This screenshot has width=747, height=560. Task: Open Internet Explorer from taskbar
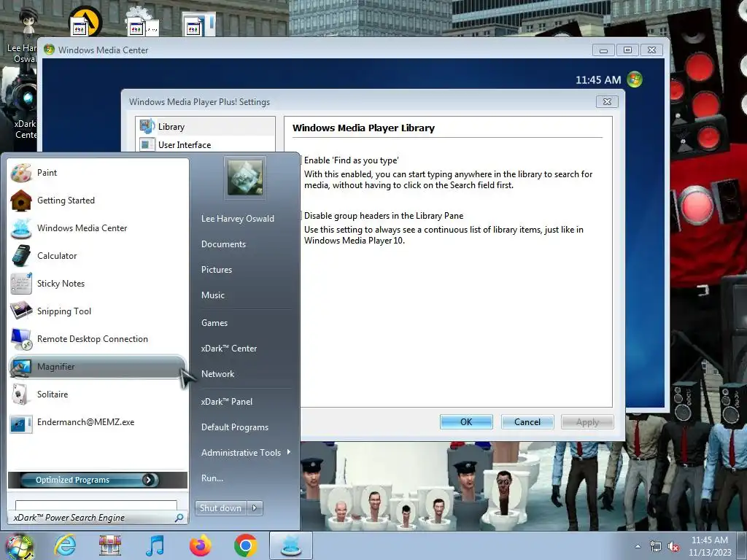[65, 545]
